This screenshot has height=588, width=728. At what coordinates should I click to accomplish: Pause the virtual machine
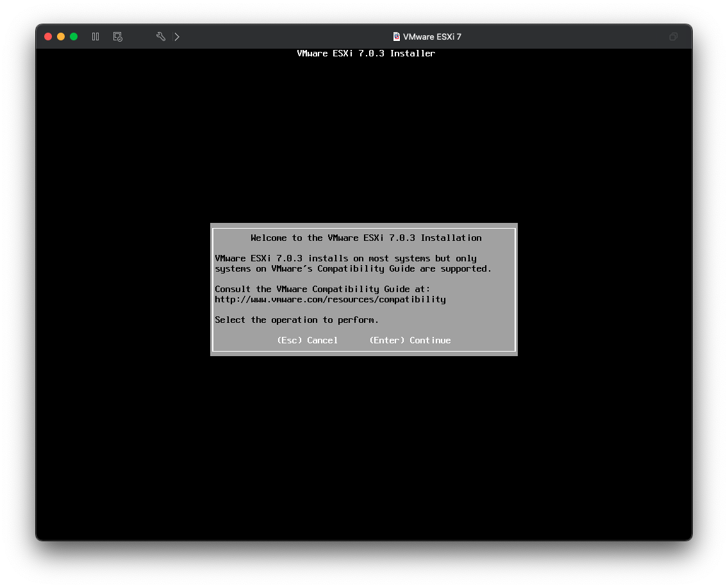point(95,37)
